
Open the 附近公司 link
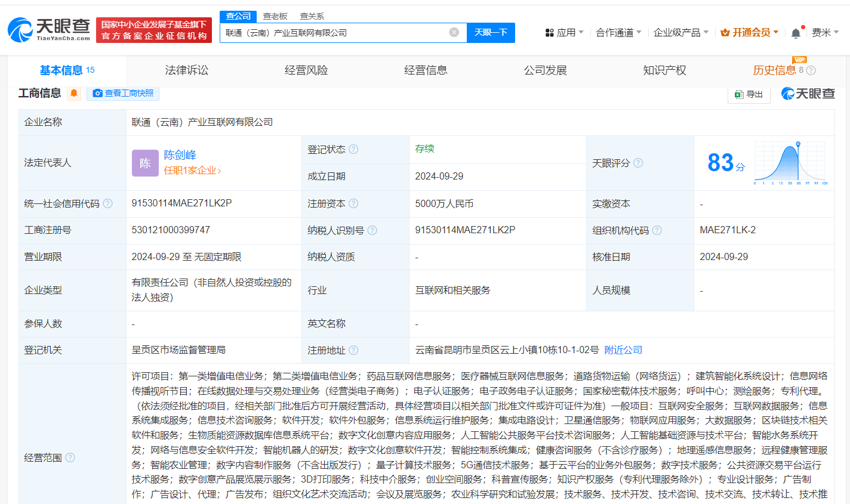tap(623, 350)
